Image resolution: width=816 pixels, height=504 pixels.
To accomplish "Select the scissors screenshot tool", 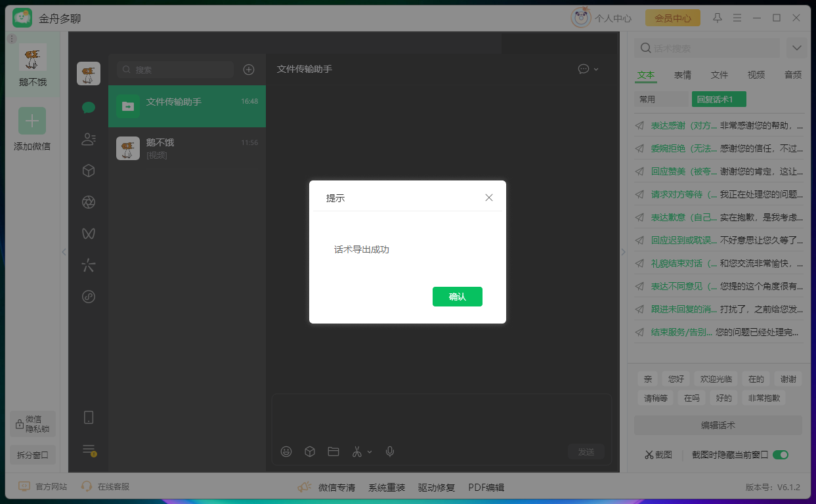I will click(x=358, y=451).
